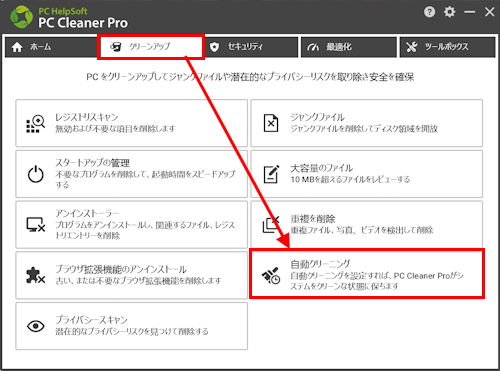This screenshot has width=500, height=371.
Task: Click the 10 MBを超えるファイル description text
Action: [x=350, y=179]
